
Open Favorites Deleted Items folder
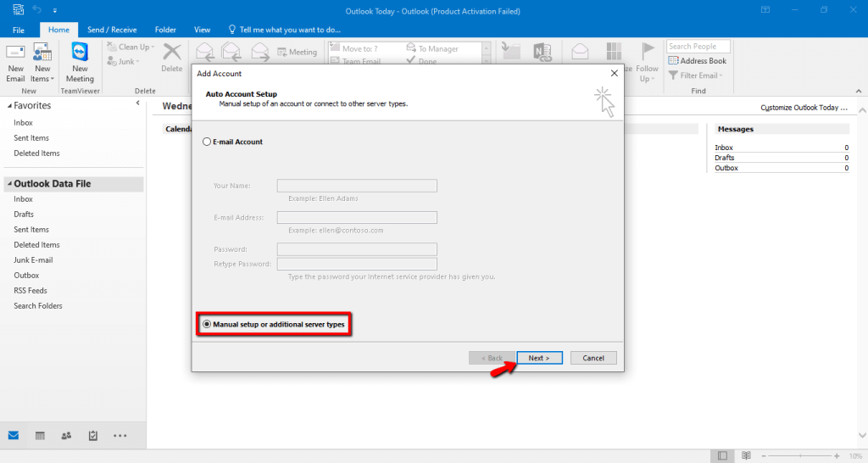click(x=36, y=153)
